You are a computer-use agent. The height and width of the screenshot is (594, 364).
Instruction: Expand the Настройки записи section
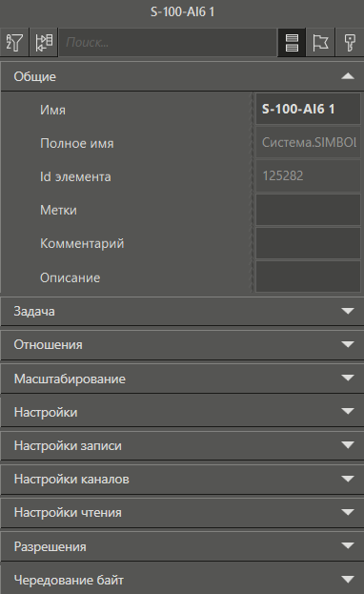click(x=182, y=445)
